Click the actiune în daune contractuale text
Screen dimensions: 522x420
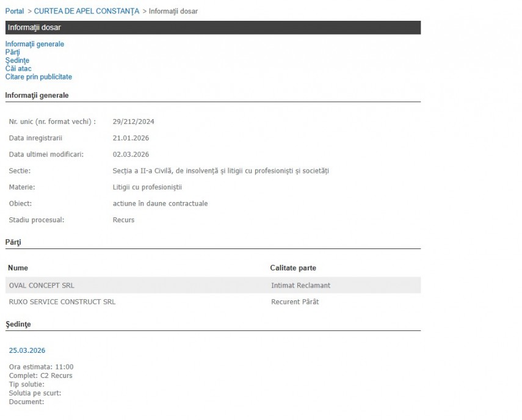(x=160, y=203)
